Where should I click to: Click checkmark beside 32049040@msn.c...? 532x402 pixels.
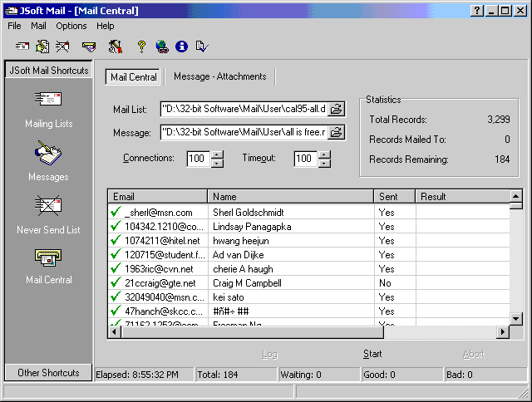coord(116,297)
